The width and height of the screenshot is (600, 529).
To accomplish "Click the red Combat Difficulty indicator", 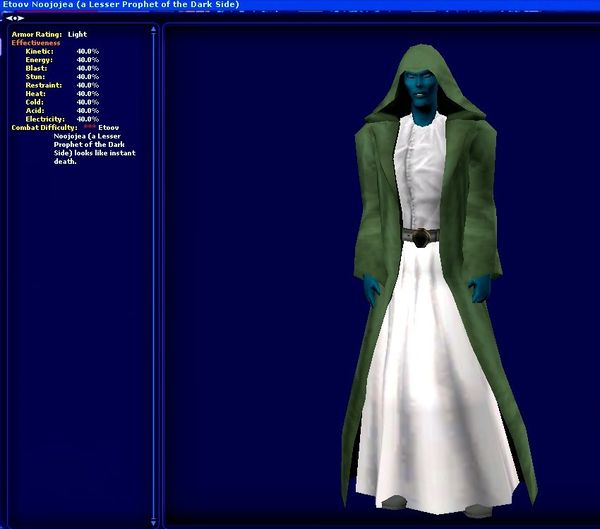I will pyautogui.click(x=87, y=128).
